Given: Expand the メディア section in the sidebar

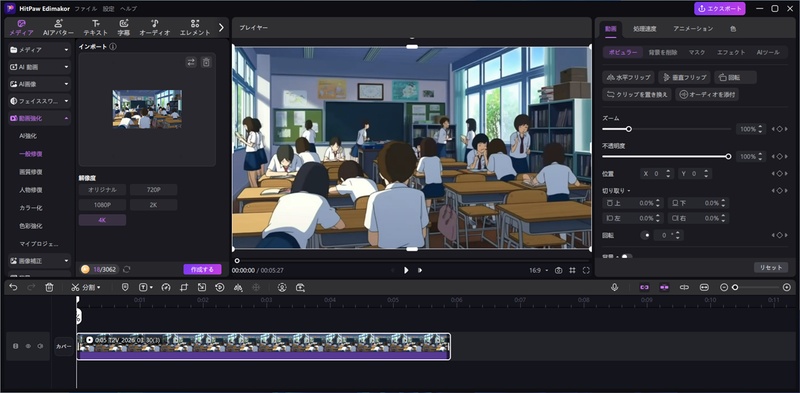Looking at the screenshot, I should point(39,50).
